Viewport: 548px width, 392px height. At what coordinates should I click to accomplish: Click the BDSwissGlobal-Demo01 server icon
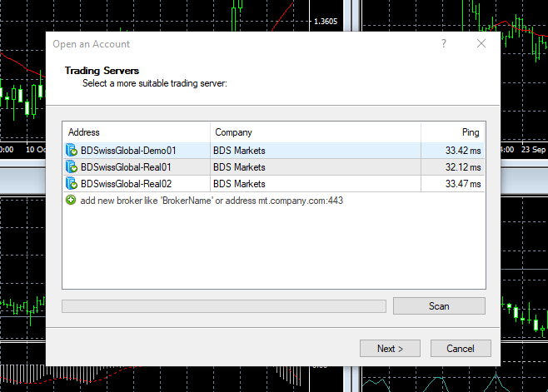point(72,151)
